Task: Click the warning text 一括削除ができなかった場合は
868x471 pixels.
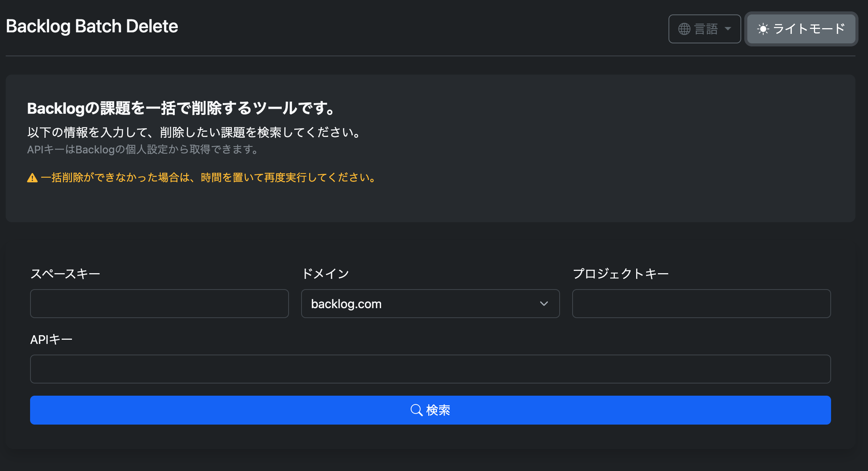Action: click(x=116, y=178)
